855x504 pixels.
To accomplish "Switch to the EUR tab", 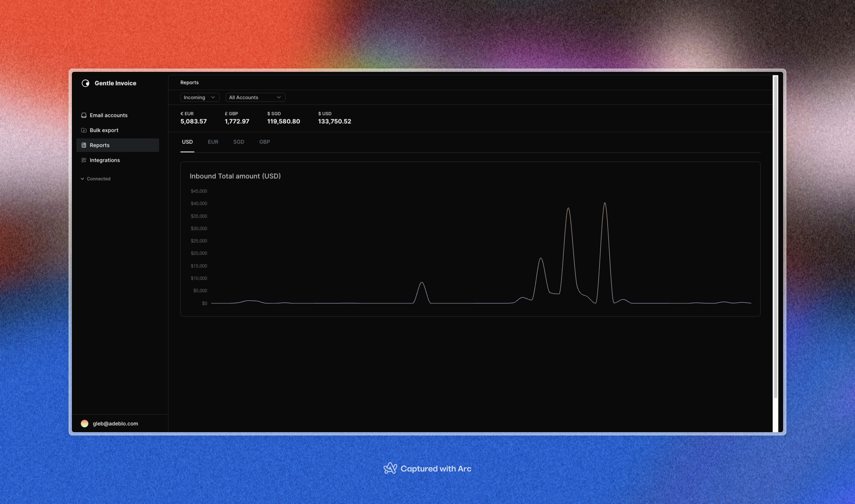I will coord(213,142).
